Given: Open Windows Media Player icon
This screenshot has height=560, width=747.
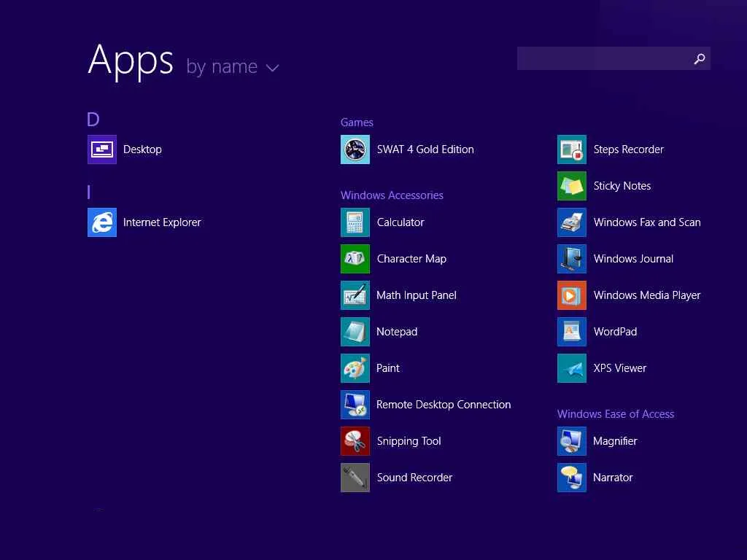Looking at the screenshot, I should pos(572,295).
